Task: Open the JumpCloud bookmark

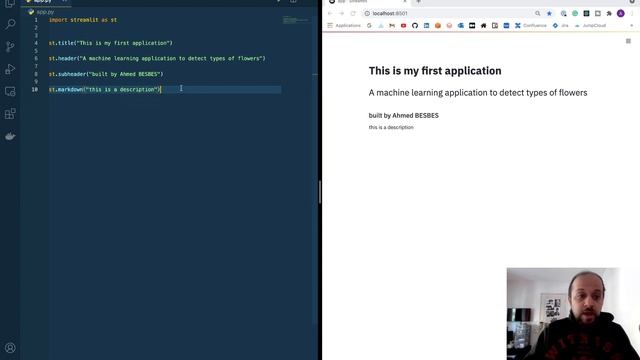Action: click(590, 25)
